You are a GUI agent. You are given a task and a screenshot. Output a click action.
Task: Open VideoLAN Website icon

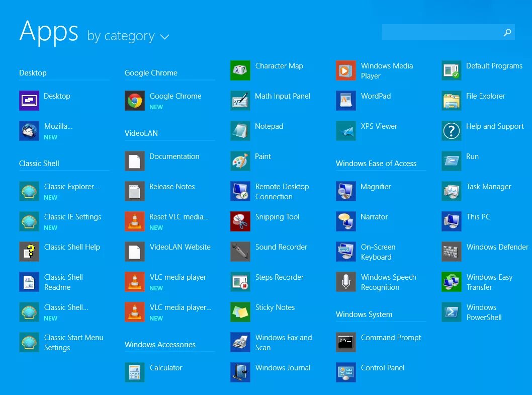tap(135, 252)
